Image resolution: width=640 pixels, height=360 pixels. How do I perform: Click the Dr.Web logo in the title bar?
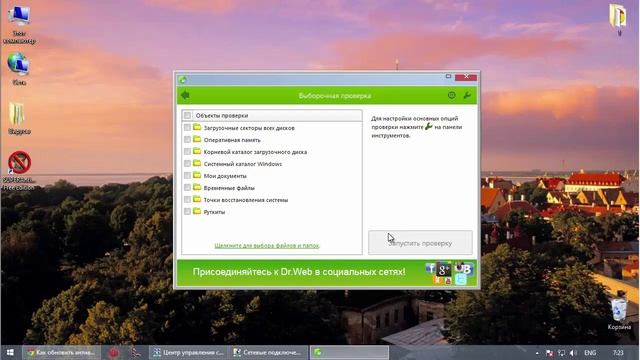click(183, 79)
